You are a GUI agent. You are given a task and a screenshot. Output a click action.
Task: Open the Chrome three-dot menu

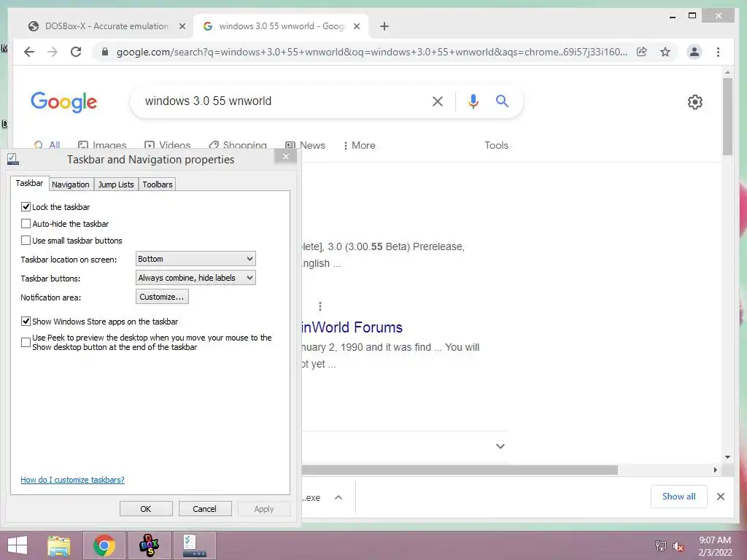pos(718,52)
